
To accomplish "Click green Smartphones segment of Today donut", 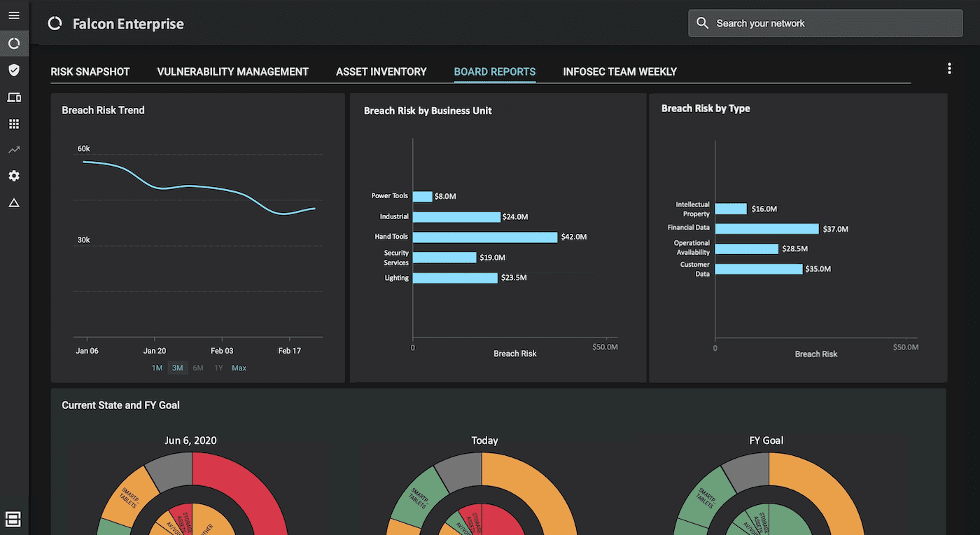I will 417,495.
